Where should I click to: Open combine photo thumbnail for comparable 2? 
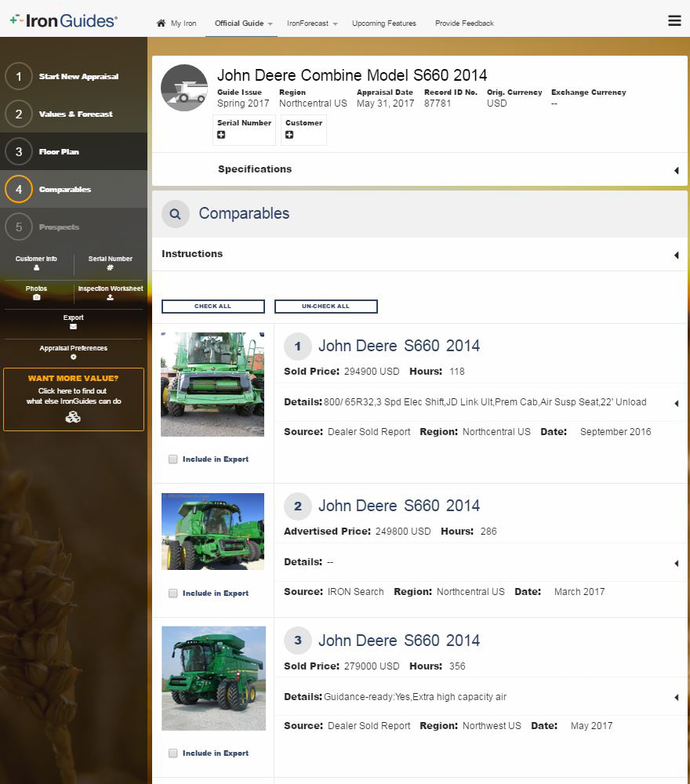tap(213, 532)
